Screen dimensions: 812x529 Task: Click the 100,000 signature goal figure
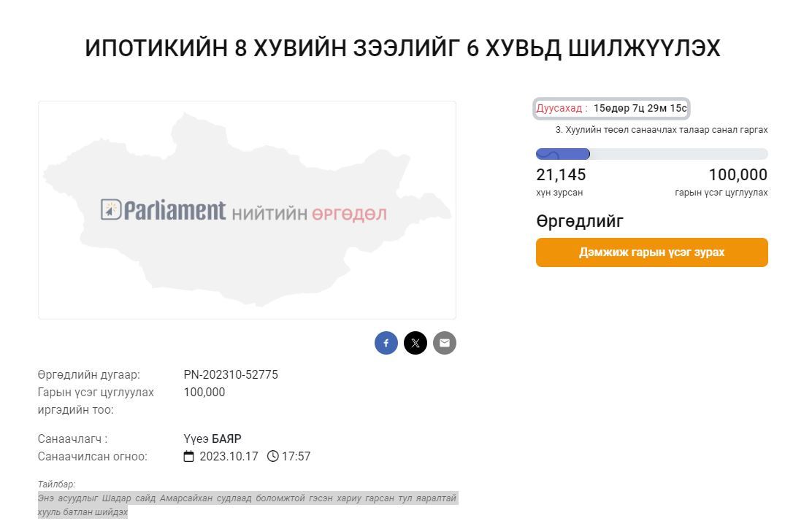coord(738,175)
